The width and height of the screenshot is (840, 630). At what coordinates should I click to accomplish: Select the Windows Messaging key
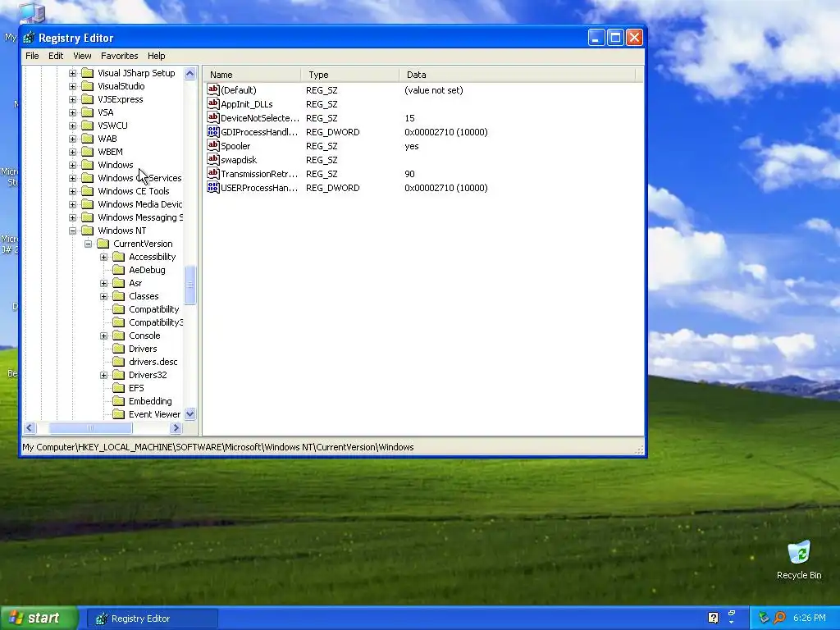[139, 217]
